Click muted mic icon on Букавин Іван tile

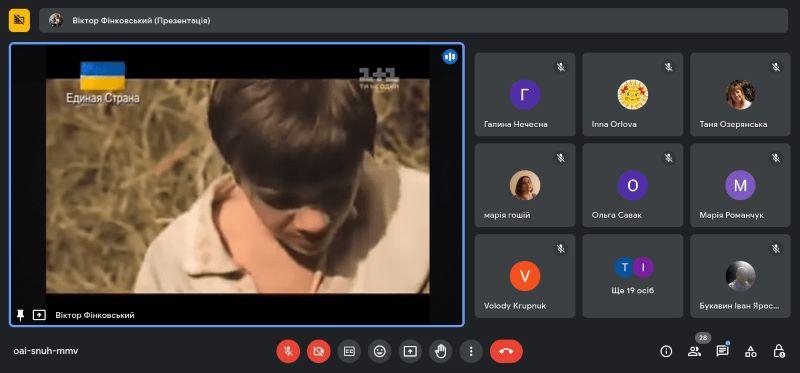[776, 248]
